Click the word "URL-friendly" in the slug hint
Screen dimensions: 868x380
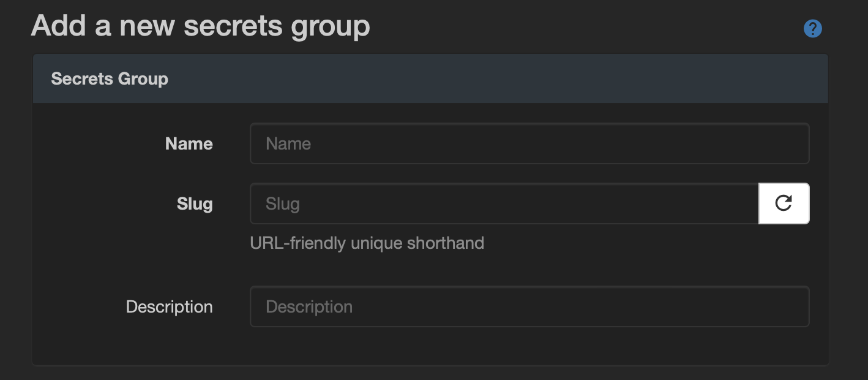click(298, 243)
